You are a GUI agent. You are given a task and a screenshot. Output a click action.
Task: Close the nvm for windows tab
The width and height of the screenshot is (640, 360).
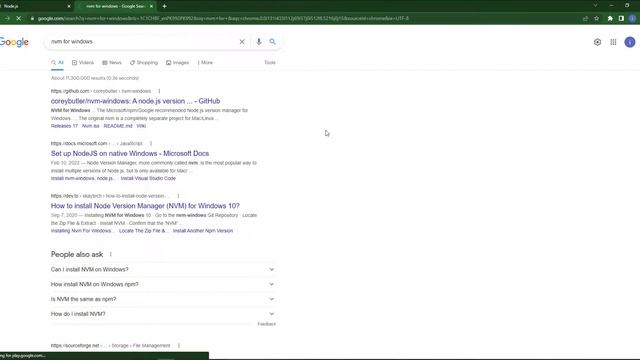click(151, 6)
